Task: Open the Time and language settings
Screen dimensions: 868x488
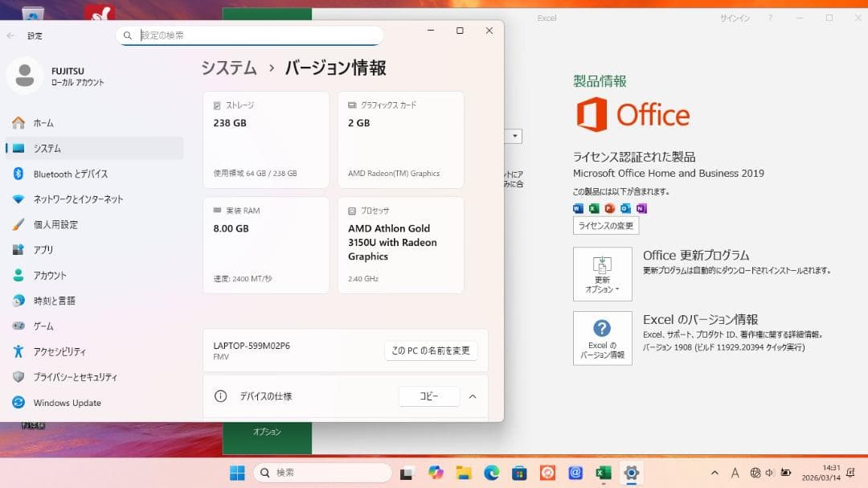Action: [x=94, y=301]
